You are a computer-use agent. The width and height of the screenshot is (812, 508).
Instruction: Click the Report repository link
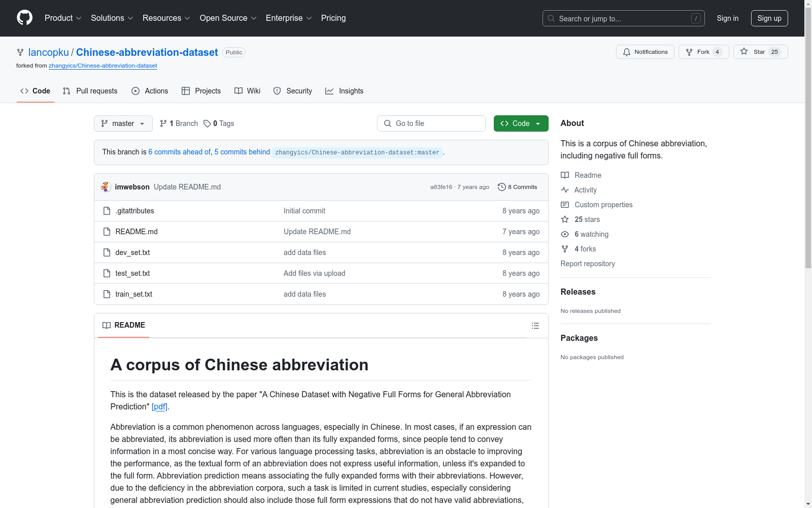588,264
